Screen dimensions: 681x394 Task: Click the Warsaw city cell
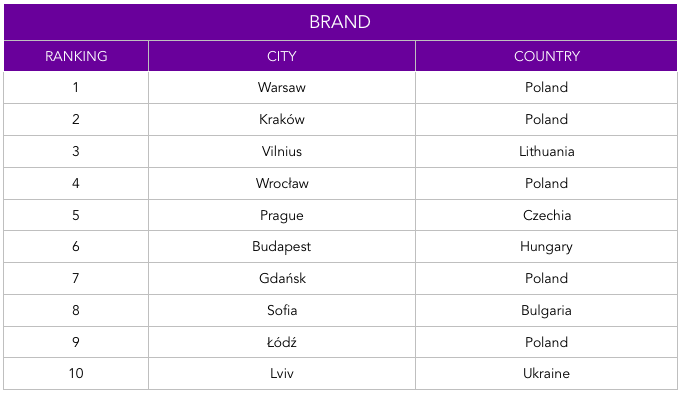coord(281,87)
